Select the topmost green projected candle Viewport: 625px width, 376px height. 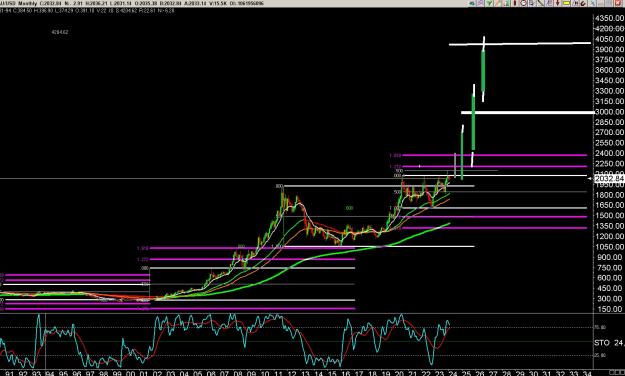pos(483,70)
